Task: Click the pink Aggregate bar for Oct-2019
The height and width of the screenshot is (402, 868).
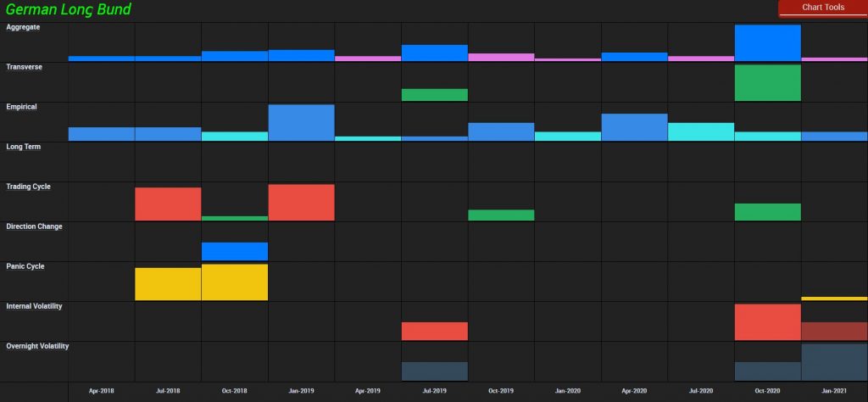Action: [501, 57]
